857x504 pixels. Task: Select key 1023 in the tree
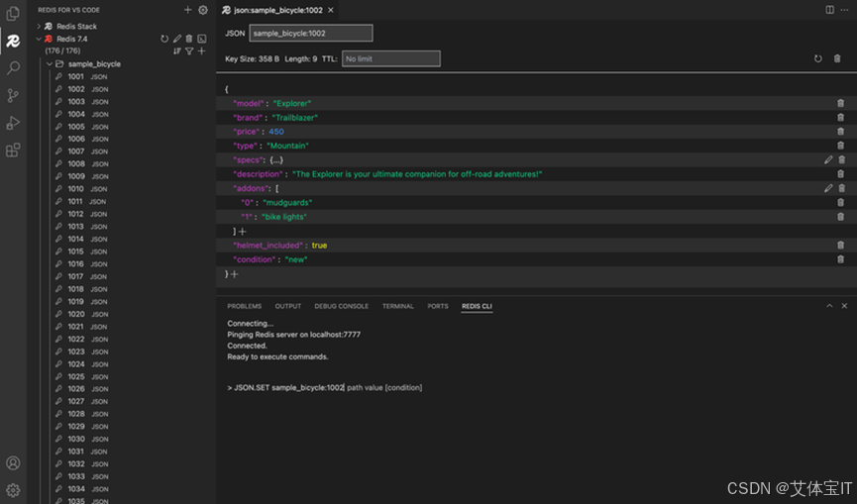(x=76, y=352)
